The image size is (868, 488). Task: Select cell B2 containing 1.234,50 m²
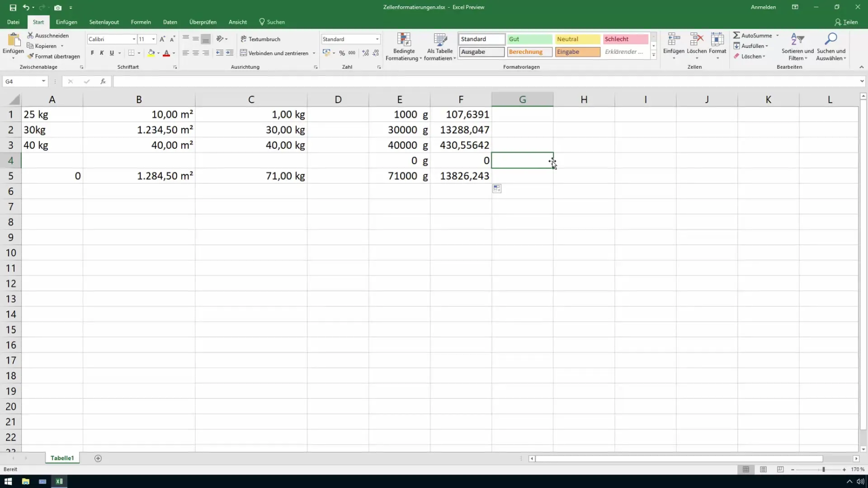click(139, 130)
